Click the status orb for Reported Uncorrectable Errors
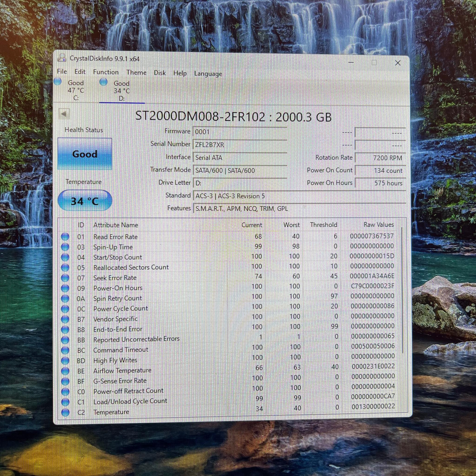 pyautogui.click(x=65, y=340)
